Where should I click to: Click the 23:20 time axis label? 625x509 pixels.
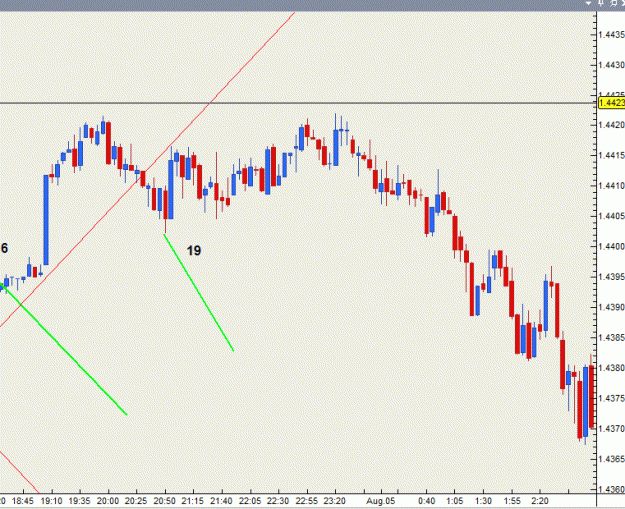[x=335, y=501]
